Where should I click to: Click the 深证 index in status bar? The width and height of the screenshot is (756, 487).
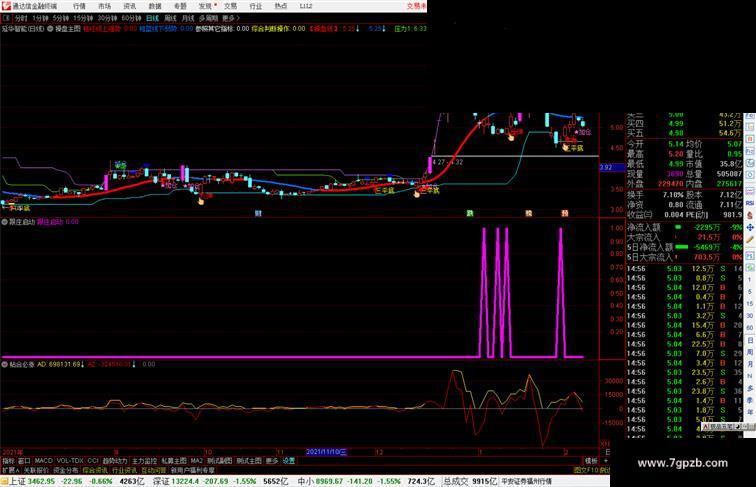[x=161, y=481]
